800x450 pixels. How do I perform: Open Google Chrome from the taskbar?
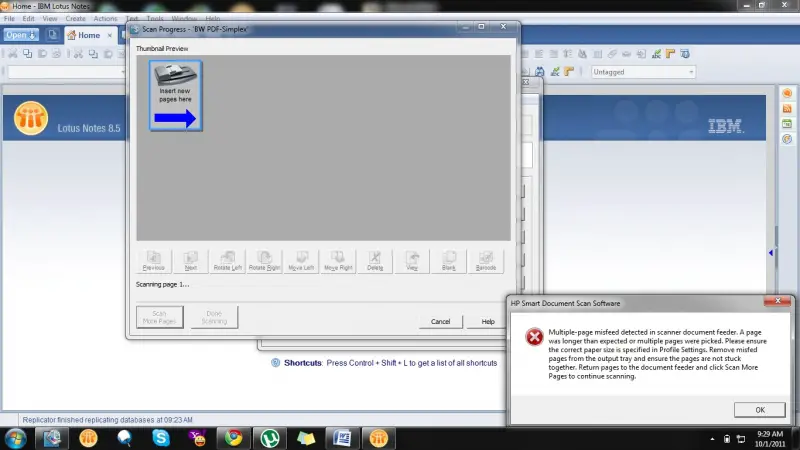[234, 438]
